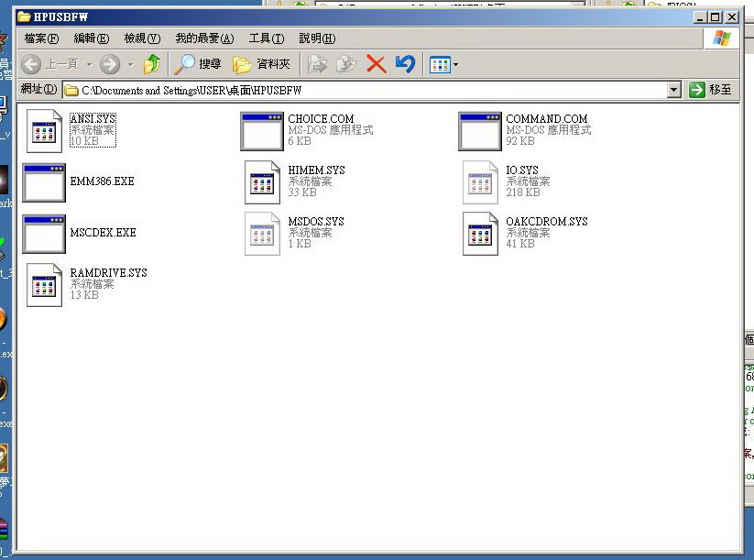Click the MSCDEX.EXE file name text
The width and height of the screenshot is (754, 560).
(x=103, y=233)
